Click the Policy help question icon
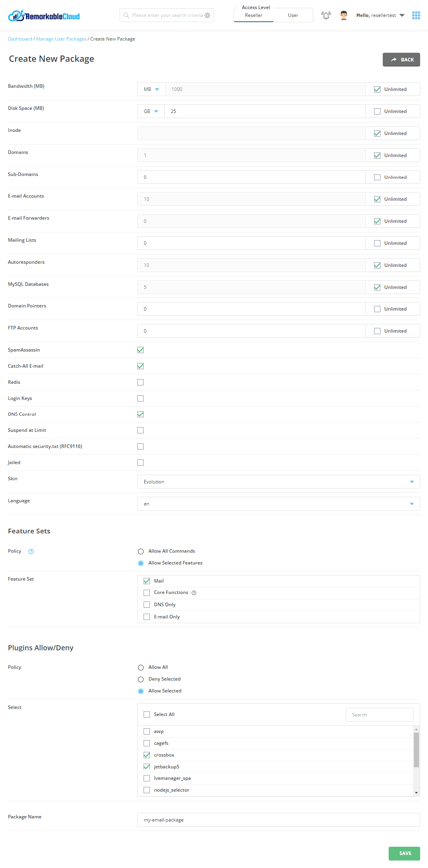Screen dimensions: 428x868 coord(31,552)
